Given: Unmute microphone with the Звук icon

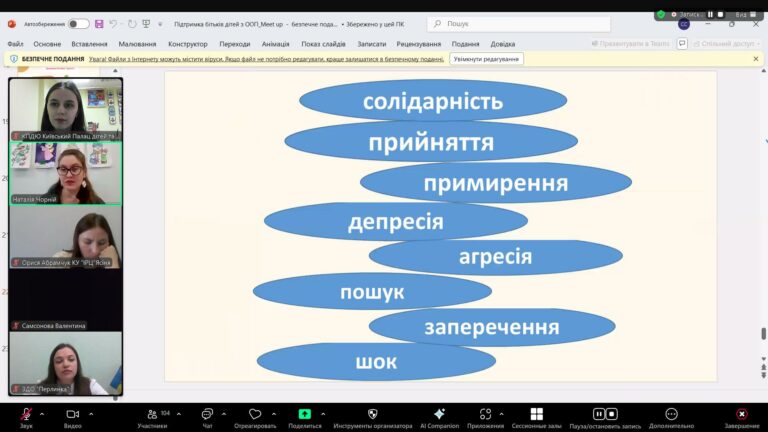Looking at the screenshot, I should (26, 414).
